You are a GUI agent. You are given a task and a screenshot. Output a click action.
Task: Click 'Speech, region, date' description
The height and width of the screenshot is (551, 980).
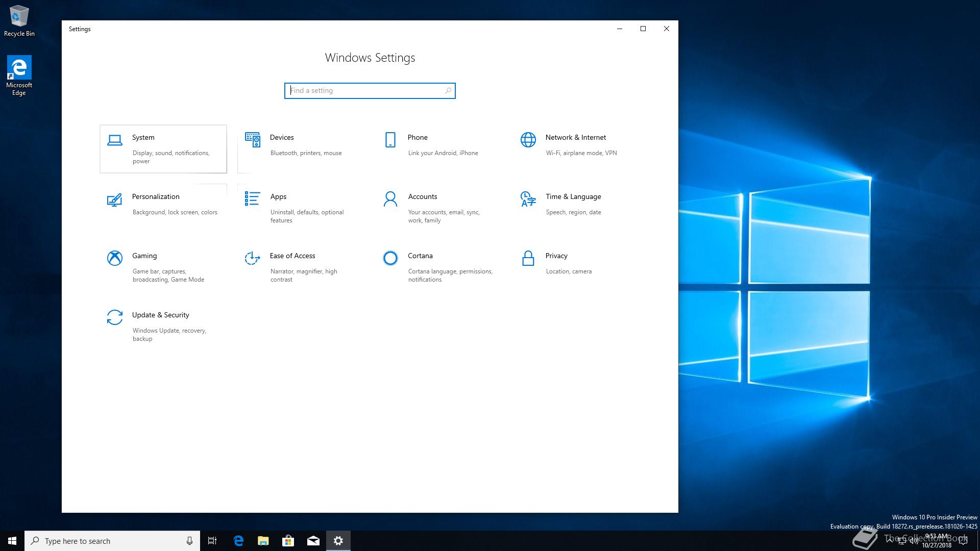574,212
